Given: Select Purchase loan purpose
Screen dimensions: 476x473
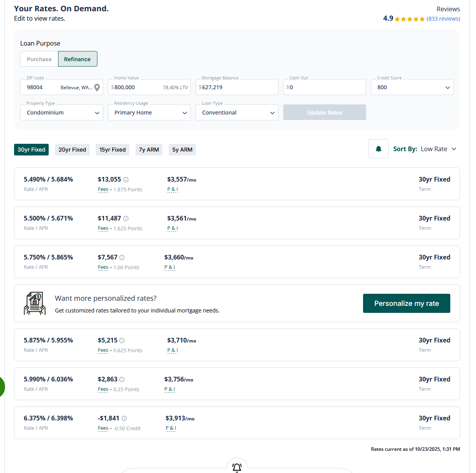Looking at the screenshot, I should tap(39, 59).
